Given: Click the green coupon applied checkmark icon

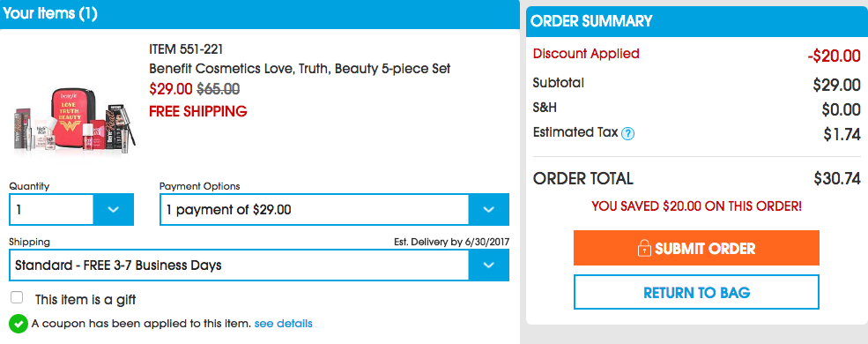Looking at the screenshot, I should [x=19, y=324].
